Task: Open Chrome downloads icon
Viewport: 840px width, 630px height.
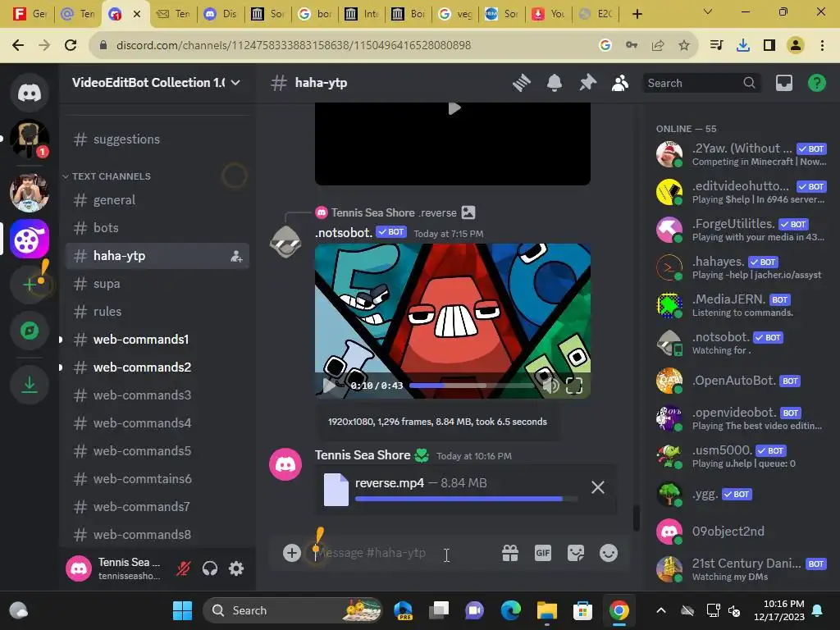Action: (x=742, y=45)
